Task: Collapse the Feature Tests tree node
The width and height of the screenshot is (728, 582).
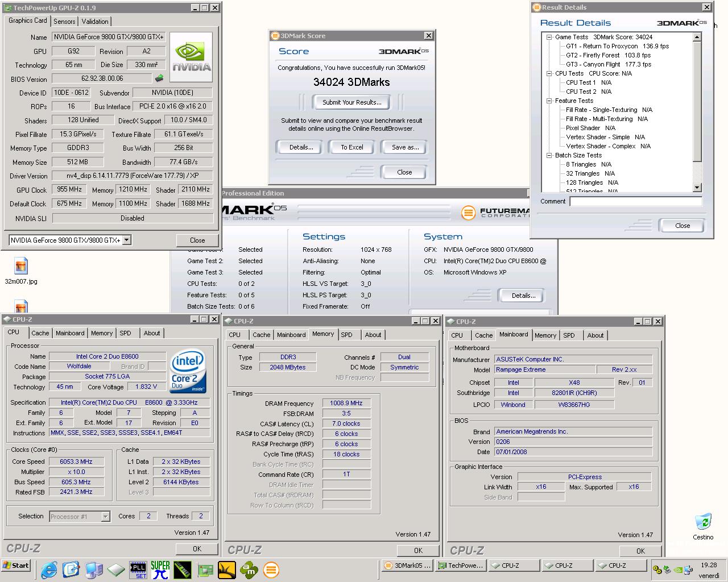Action: click(549, 101)
